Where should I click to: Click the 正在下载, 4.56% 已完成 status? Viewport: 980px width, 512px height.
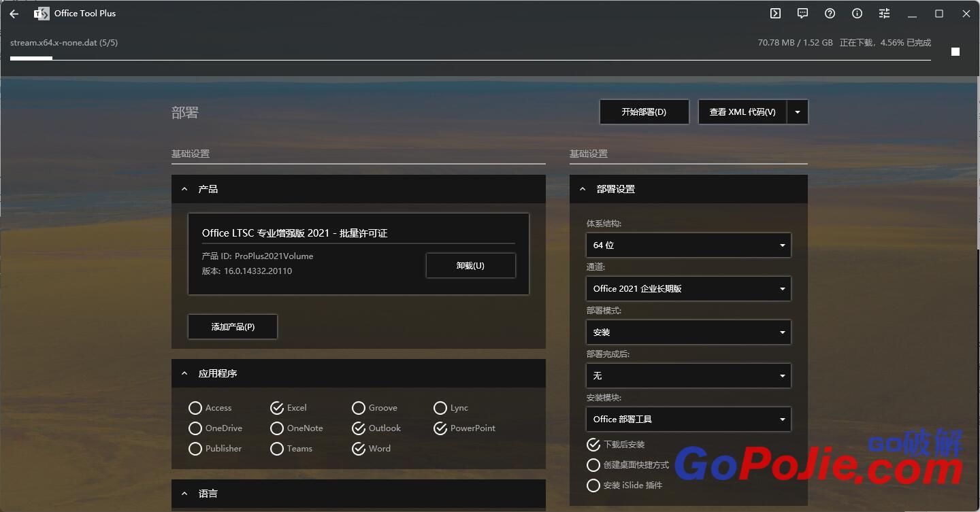tap(885, 42)
